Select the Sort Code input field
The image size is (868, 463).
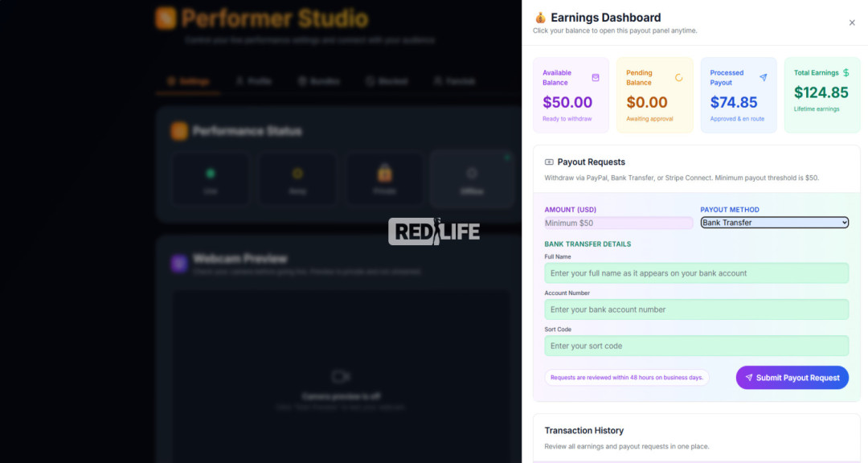696,346
